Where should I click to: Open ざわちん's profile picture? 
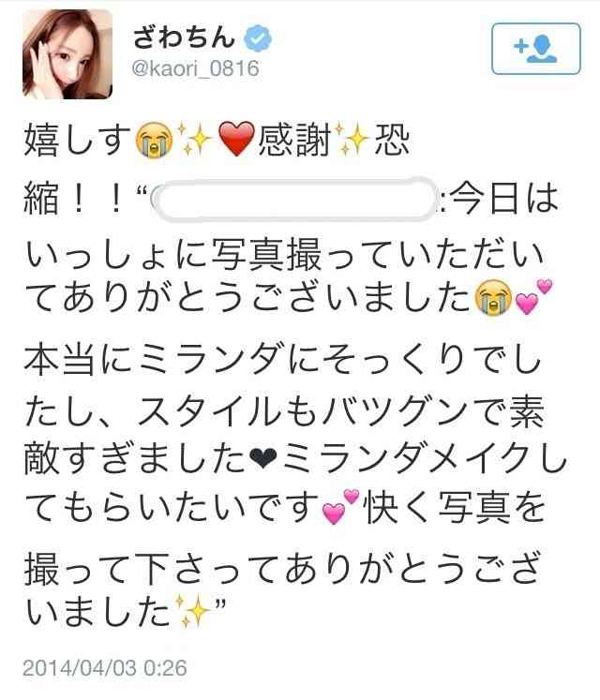(67, 54)
